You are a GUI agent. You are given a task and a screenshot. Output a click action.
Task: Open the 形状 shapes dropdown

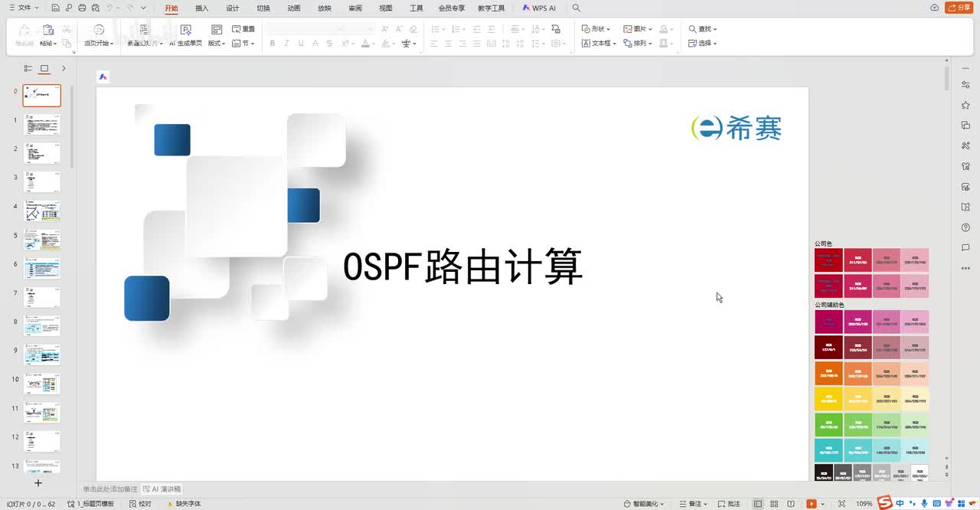coord(596,29)
